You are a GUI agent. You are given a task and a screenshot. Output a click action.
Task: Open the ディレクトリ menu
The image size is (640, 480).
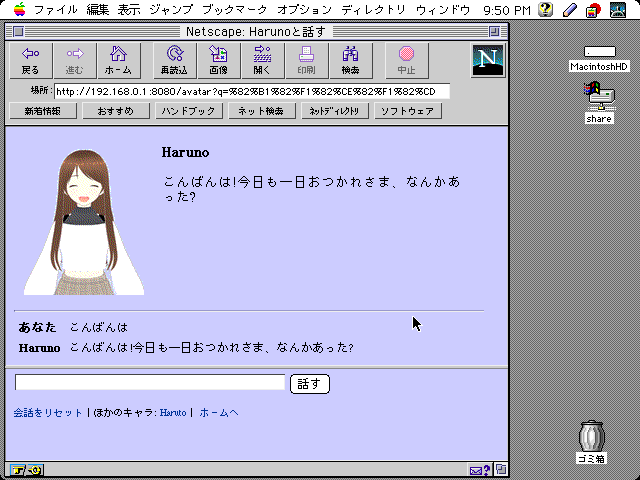(373, 10)
